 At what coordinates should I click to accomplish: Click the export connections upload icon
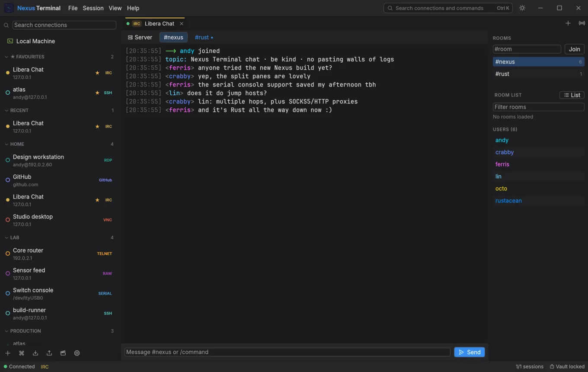point(49,353)
